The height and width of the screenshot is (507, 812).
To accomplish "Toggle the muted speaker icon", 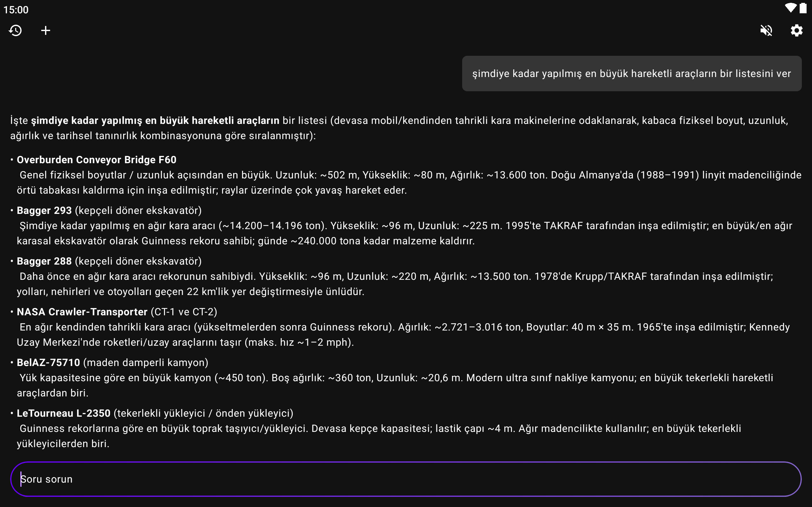I will pos(766,30).
